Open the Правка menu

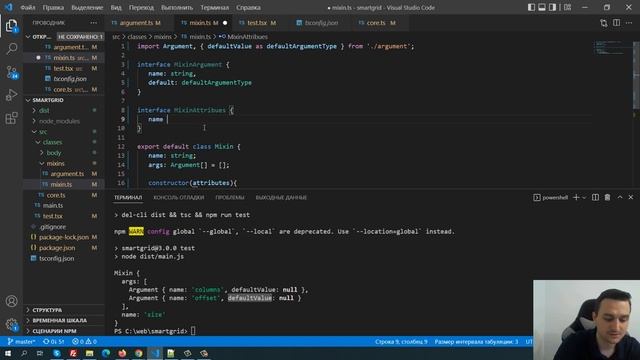click(x=53, y=7)
